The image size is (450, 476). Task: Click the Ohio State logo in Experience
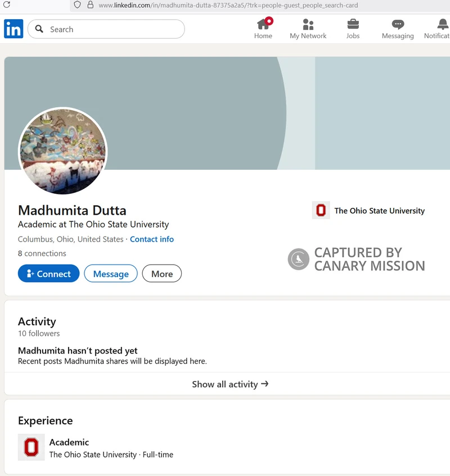[x=31, y=447]
